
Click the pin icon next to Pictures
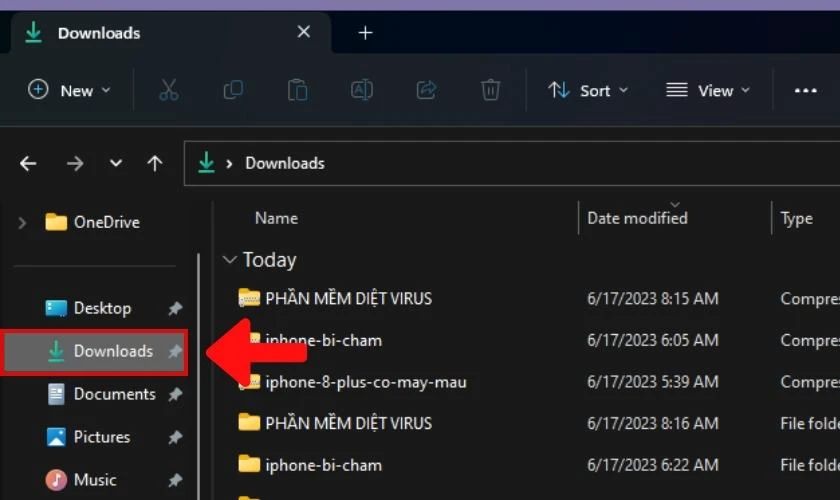175,437
